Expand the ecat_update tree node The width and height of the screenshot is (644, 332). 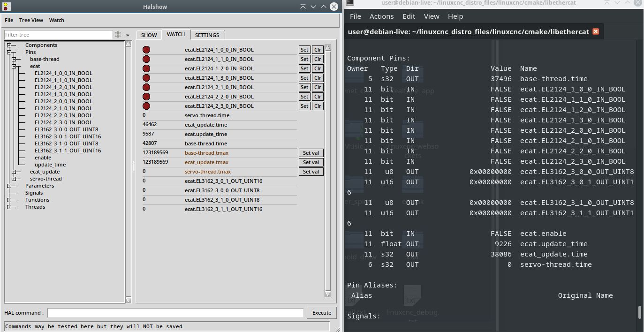coord(14,172)
